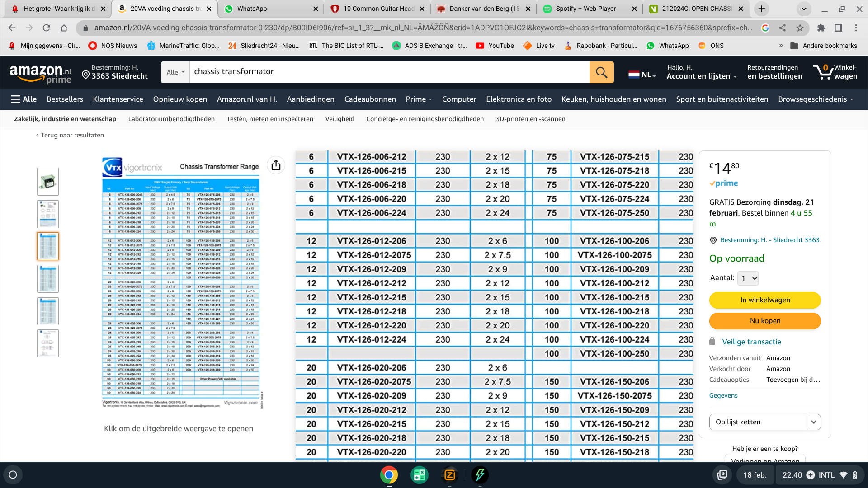
Task: Expand Browsegeschiedenis dropdown
Action: click(x=816, y=99)
